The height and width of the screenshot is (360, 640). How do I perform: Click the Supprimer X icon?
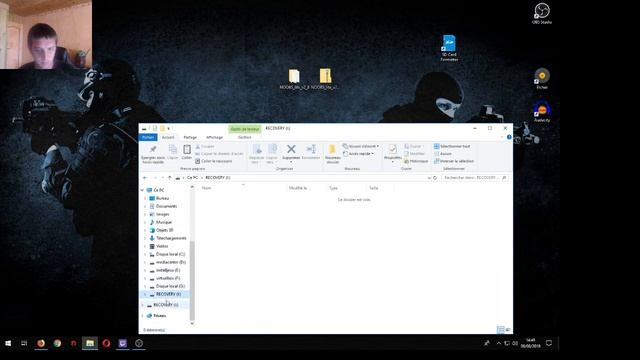(291, 152)
